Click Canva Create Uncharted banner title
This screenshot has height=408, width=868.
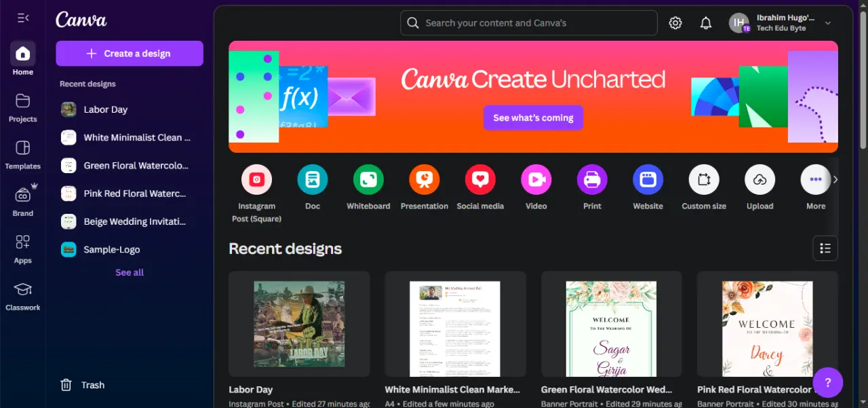533,79
